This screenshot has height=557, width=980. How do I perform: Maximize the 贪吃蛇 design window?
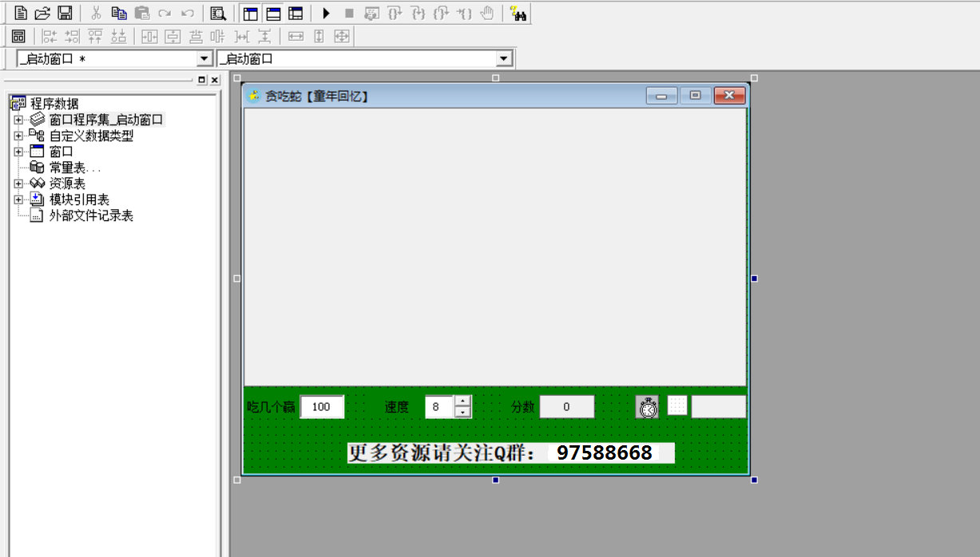[x=696, y=96]
